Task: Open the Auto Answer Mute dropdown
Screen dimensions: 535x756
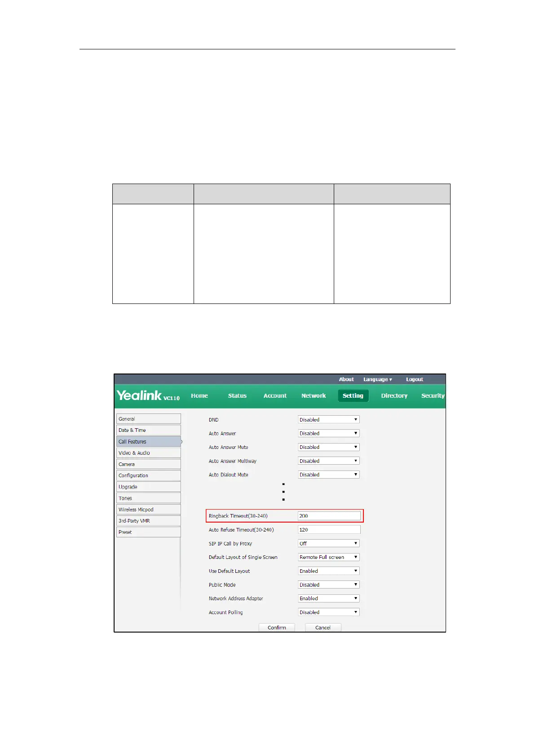Action: (x=329, y=447)
